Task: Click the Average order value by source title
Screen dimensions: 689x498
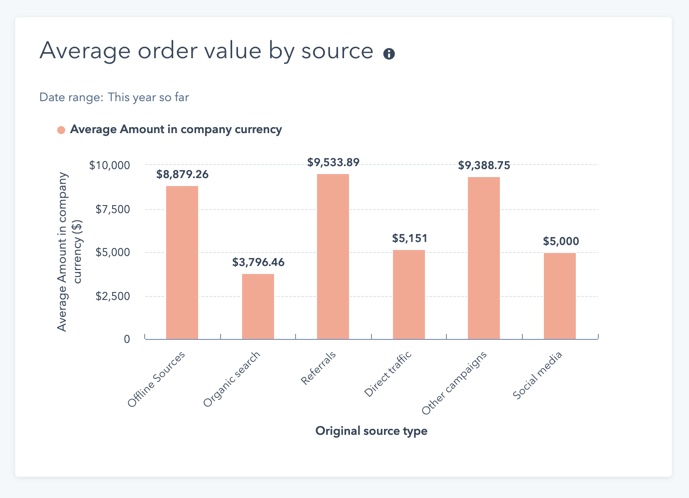Action: coord(205,51)
